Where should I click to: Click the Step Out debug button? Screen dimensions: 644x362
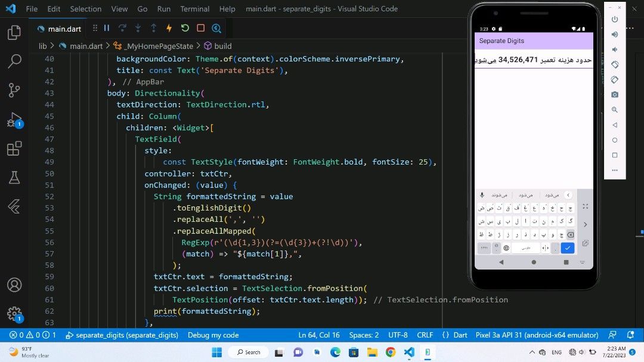[x=154, y=28]
